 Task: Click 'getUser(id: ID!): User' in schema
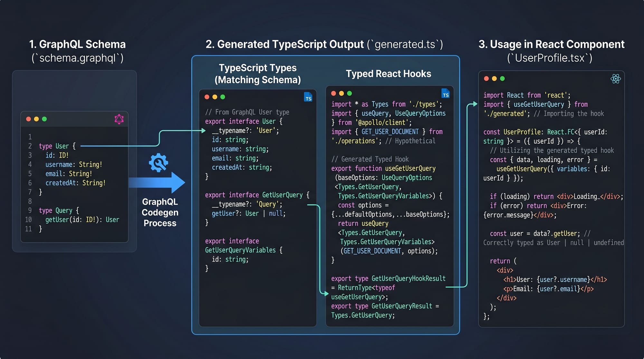click(82, 220)
